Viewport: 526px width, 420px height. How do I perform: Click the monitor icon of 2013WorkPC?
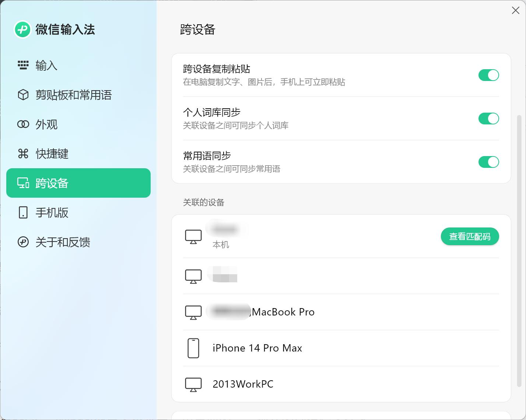tap(193, 384)
